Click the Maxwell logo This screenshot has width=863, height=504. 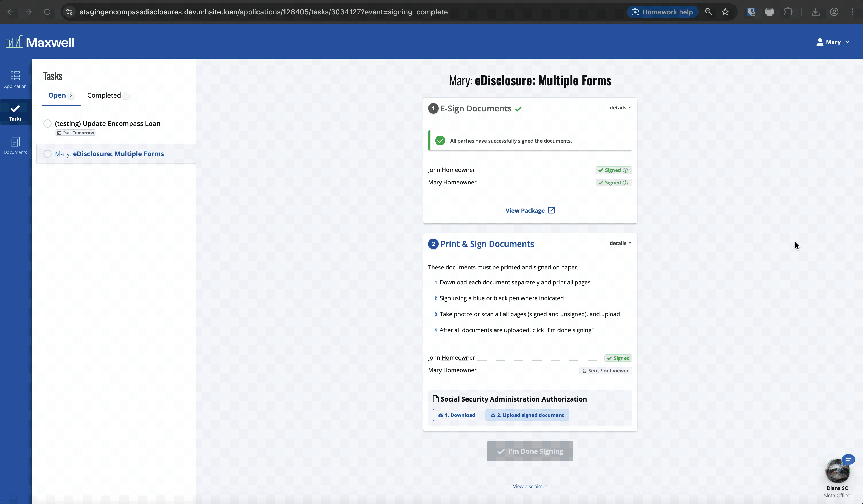pyautogui.click(x=40, y=42)
